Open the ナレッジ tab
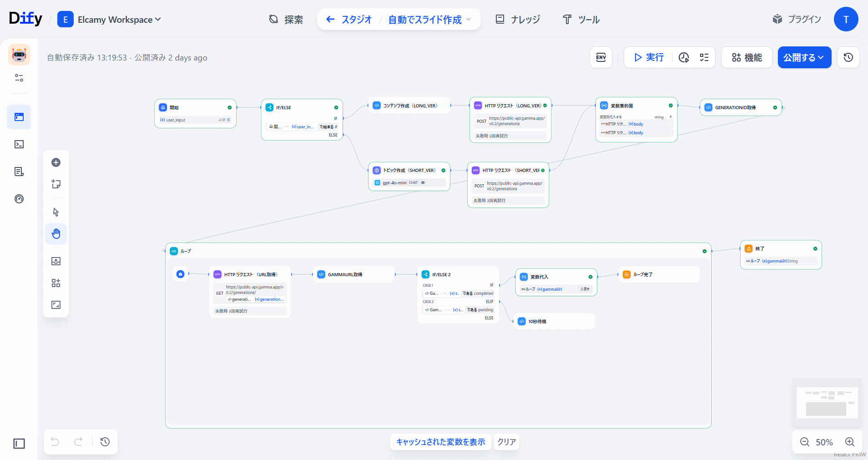 click(x=518, y=20)
